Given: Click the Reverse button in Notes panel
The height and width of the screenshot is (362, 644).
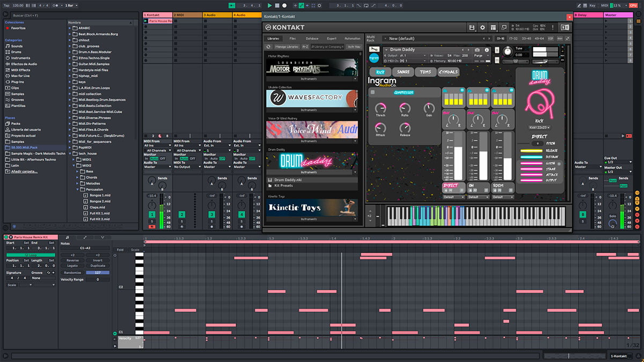Looking at the screenshot, I should coord(72,260).
